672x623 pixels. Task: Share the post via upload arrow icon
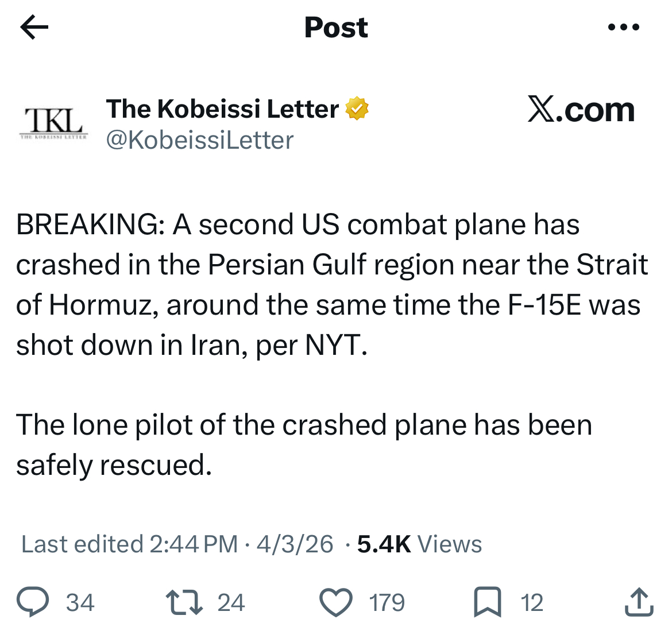tap(639, 602)
